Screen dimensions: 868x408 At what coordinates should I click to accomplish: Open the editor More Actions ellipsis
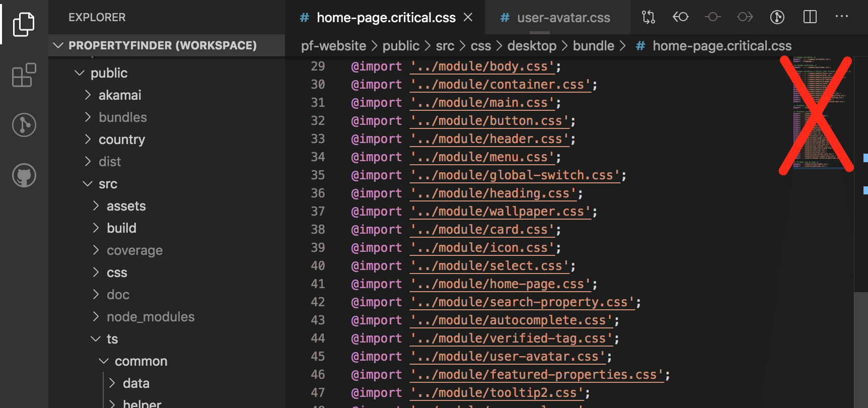click(x=841, y=17)
